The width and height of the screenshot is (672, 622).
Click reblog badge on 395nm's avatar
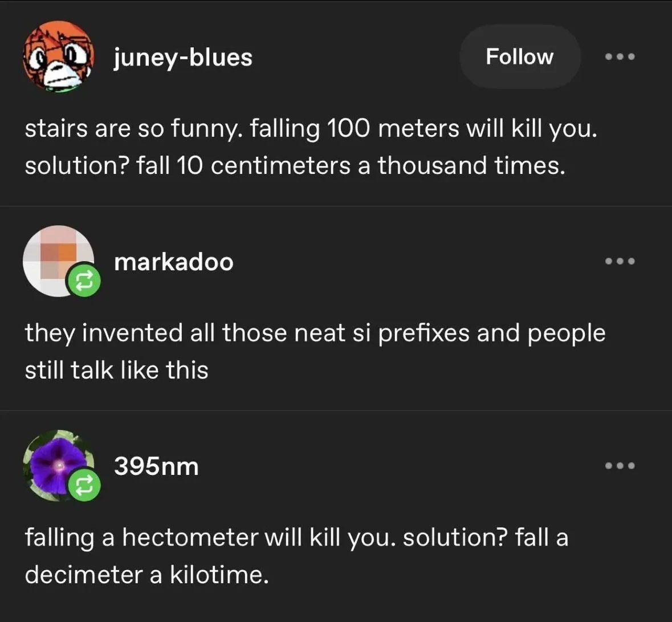tap(84, 486)
